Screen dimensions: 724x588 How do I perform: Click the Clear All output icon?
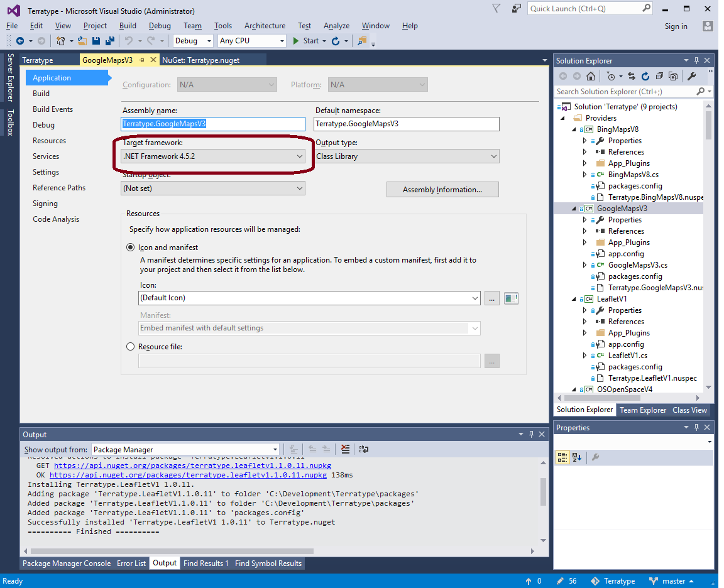pos(345,449)
